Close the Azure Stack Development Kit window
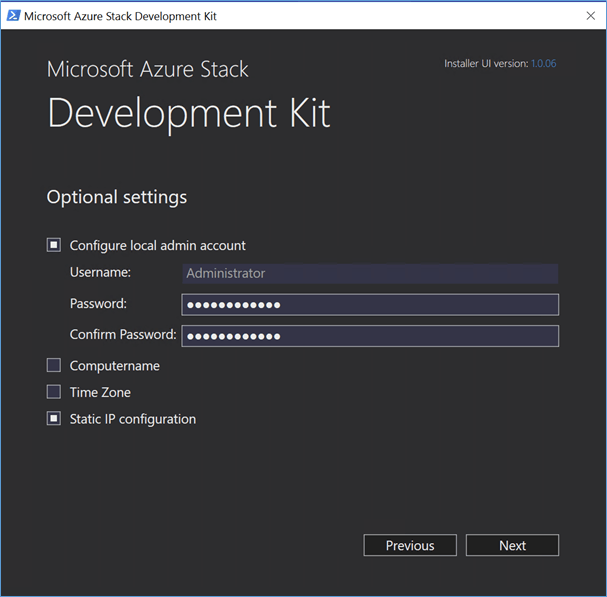607x597 pixels. pos(591,16)
